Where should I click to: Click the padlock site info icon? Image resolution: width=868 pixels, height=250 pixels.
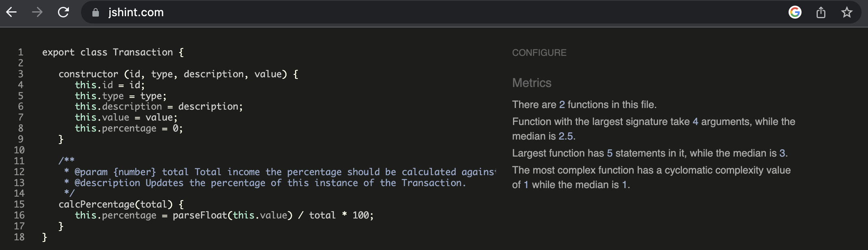[96, 13]
